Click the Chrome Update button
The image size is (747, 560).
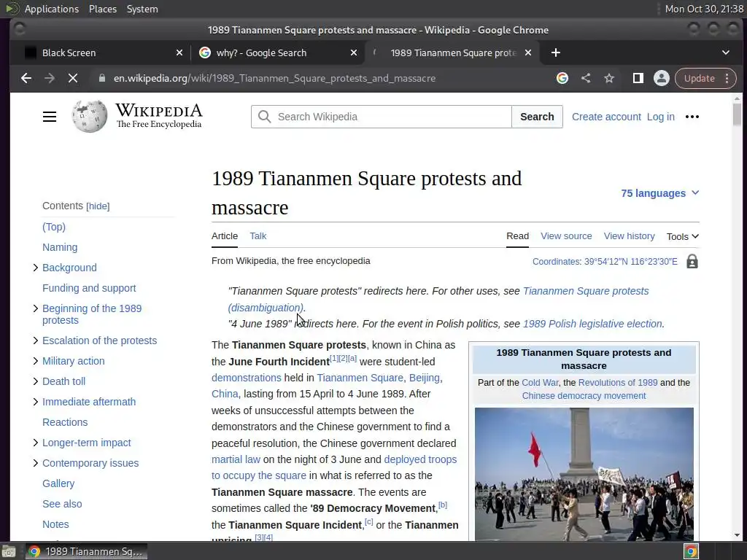700,79
